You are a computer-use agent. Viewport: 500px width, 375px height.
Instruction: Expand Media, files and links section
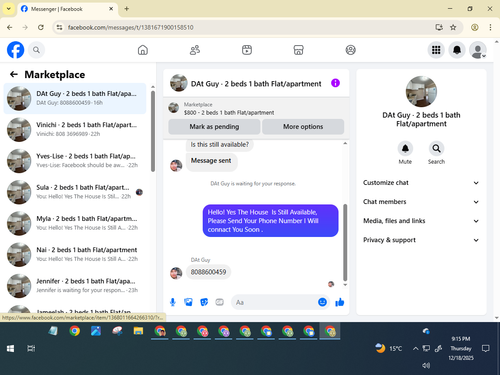coord(421,221)
